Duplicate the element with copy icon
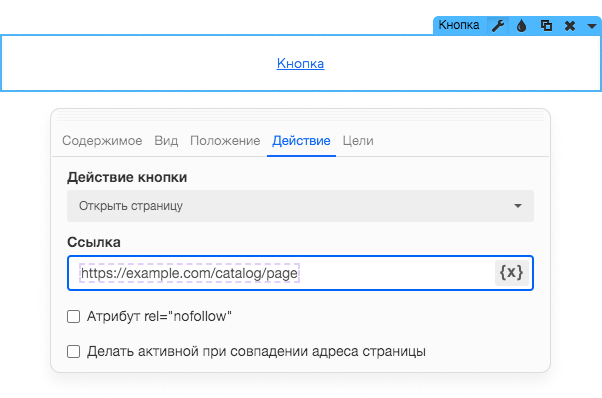Screen dimensions: 602x398 tap(546, 26)
